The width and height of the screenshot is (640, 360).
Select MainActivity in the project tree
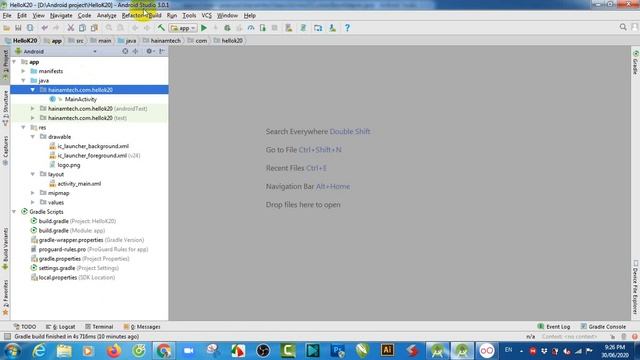[x=80, y=99]
